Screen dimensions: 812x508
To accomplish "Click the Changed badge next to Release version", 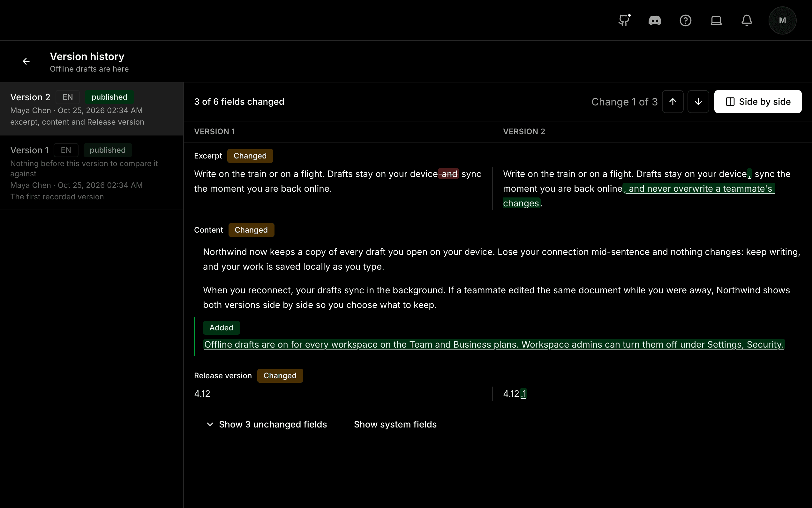I will coord(280,376).
